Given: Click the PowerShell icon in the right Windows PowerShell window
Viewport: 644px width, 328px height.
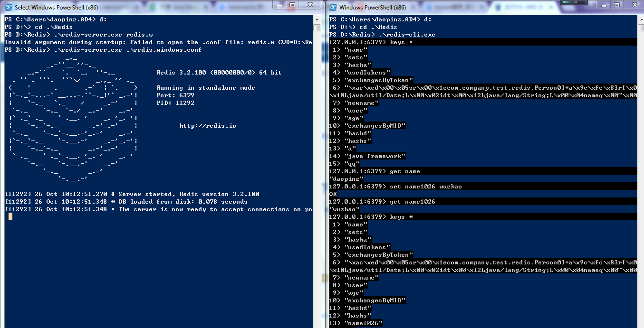Looking at the screenshot, I should pos(333,8).
